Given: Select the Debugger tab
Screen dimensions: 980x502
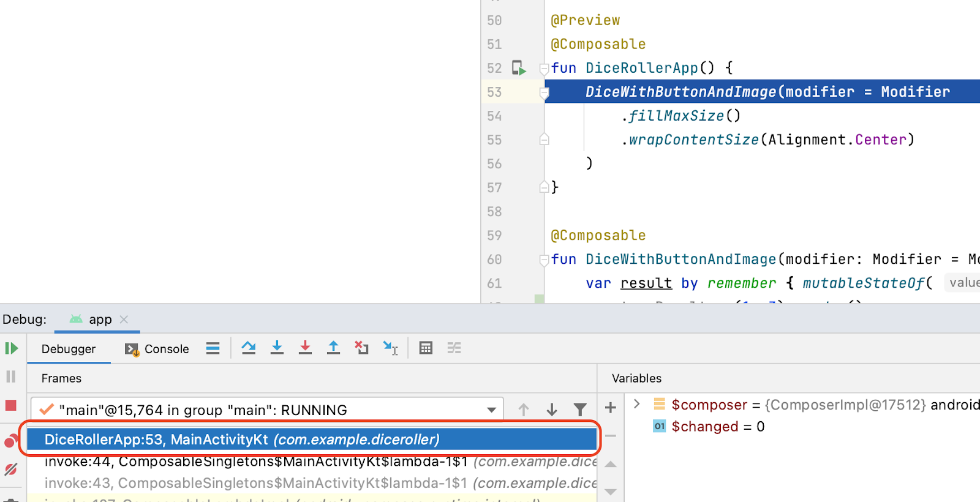Looking at the screenshot, I should pos(69,349).
